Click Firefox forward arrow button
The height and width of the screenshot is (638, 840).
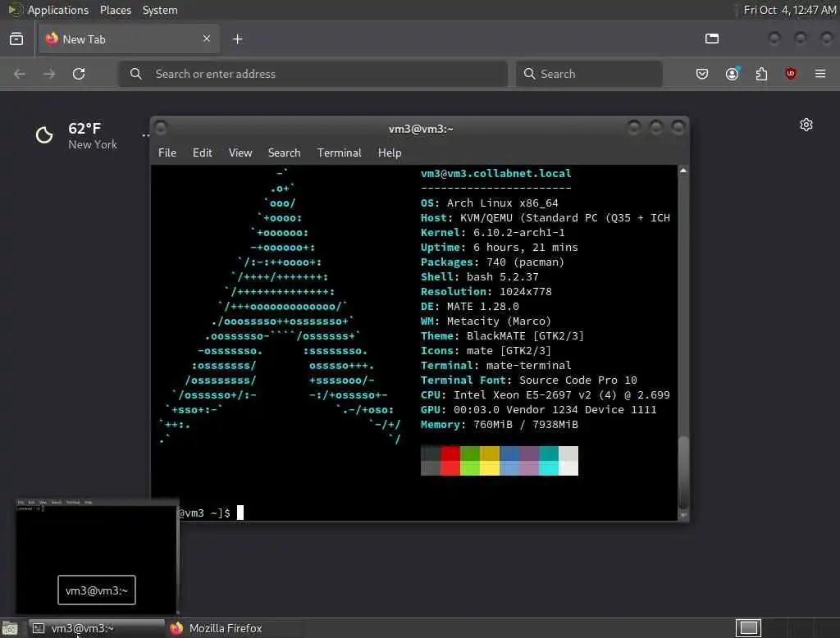click(49, 74)
